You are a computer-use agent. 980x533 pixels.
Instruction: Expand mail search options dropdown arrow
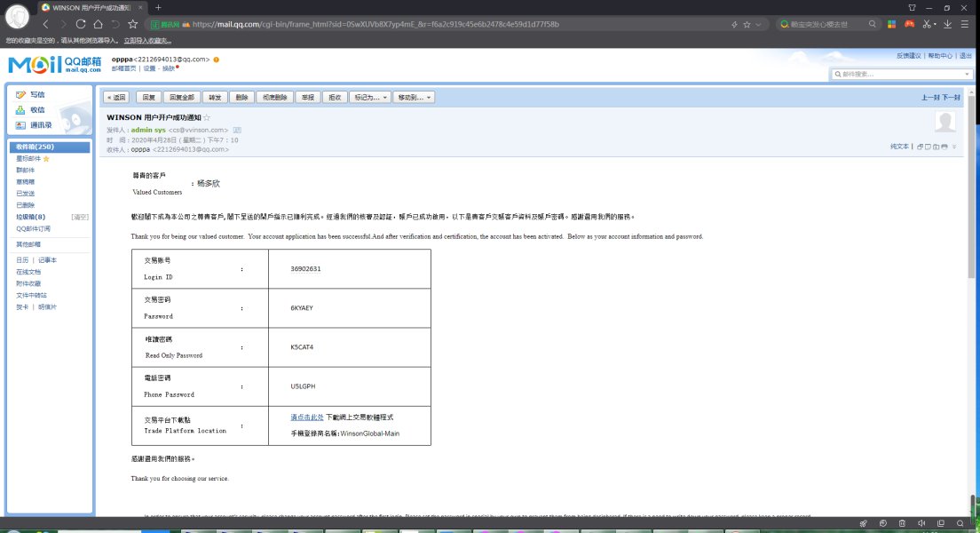(x=967, y=75)
